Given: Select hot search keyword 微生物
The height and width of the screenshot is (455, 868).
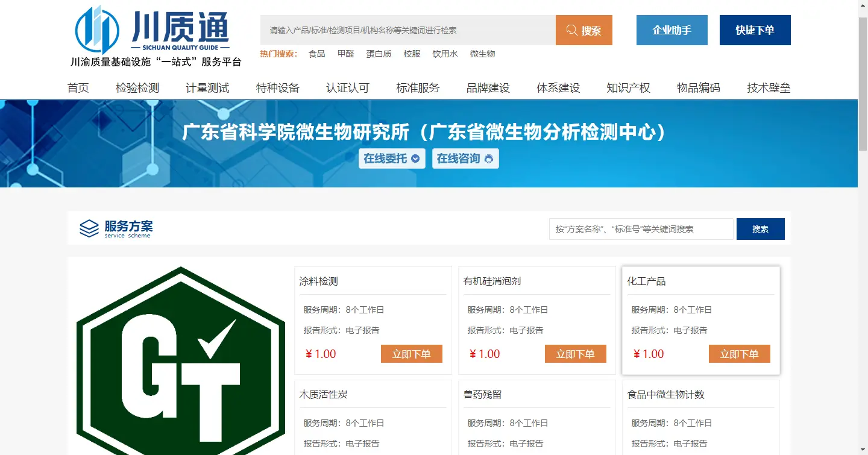Looking at the screenshot, I should pyautogui.click(x=482, y=54).
